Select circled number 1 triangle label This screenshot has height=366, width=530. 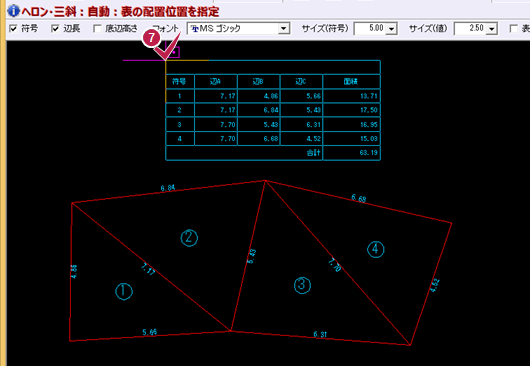click(124, 291)
